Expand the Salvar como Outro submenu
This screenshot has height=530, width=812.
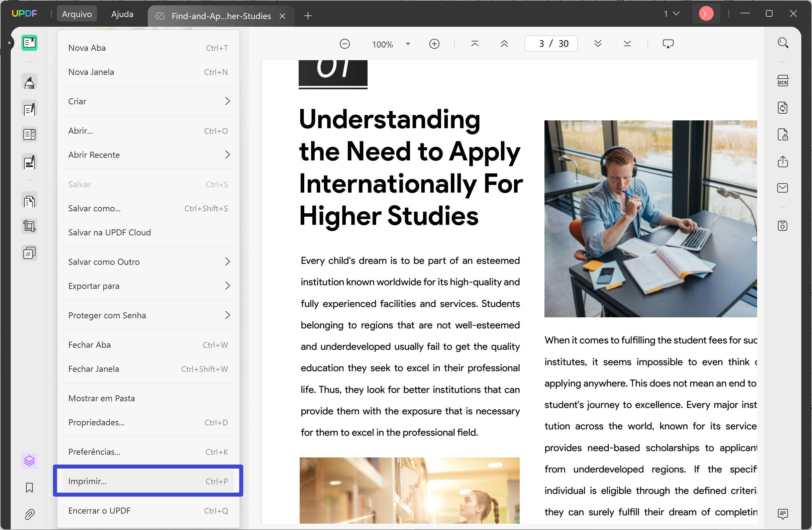(149, 262)
